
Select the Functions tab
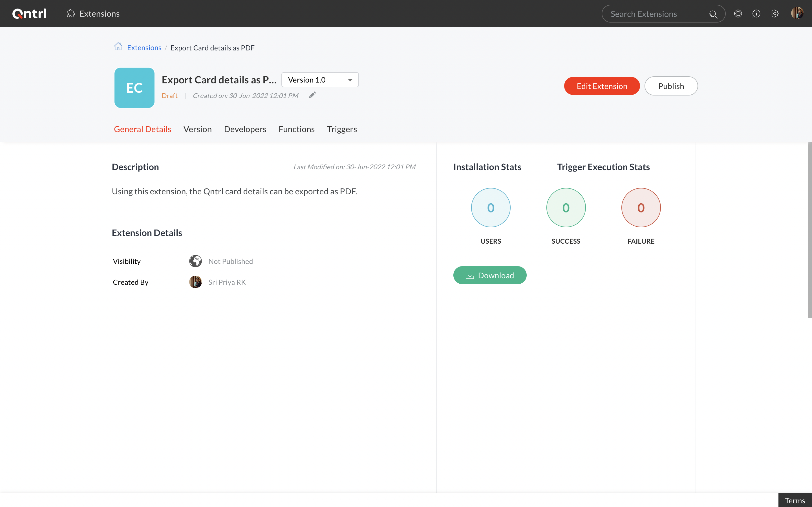[x=296, y=129]
